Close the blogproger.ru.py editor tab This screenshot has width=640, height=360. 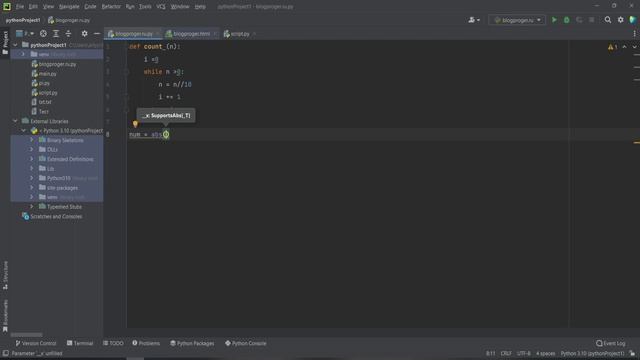tap(158, 34)
